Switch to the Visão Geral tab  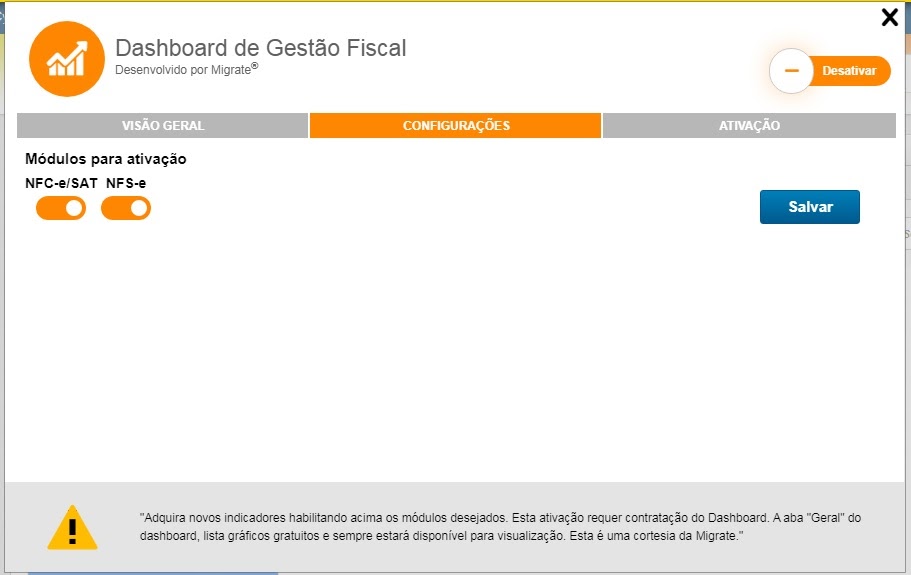coord(163,126)
